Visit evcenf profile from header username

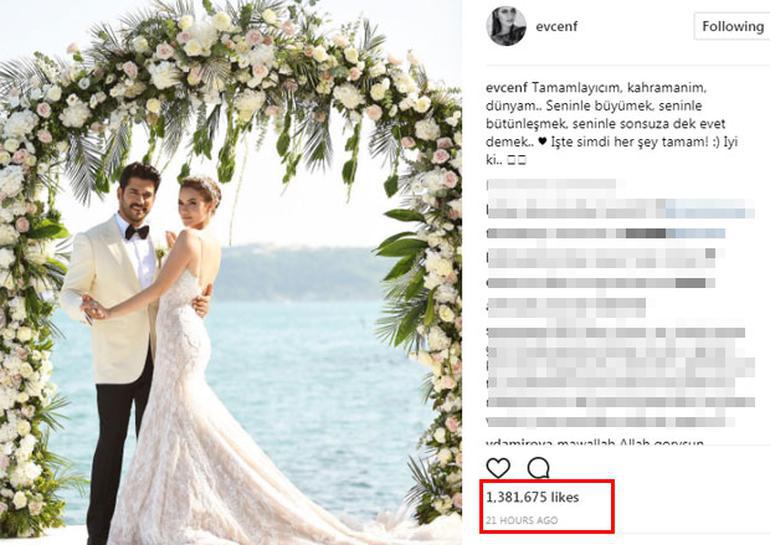pyautogui.click(x=556, y=27)
